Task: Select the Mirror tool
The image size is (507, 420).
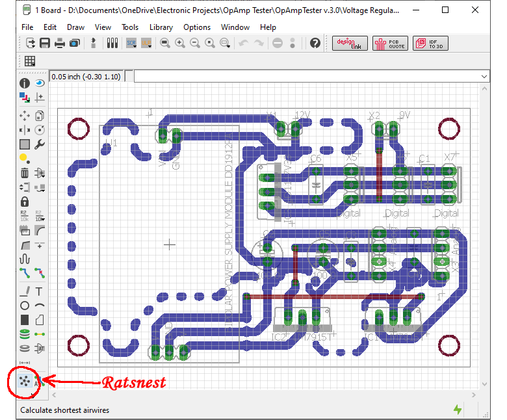Action: (x=25, y=130)
